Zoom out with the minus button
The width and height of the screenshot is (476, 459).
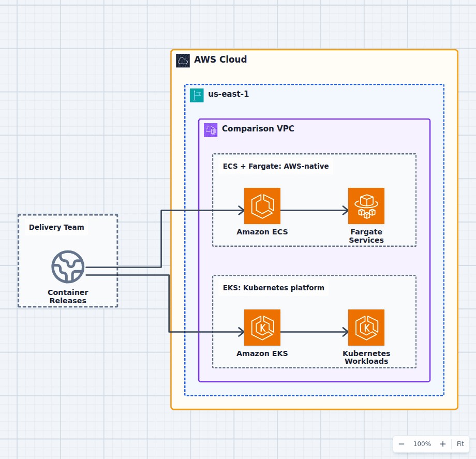(x=401, y=444)
